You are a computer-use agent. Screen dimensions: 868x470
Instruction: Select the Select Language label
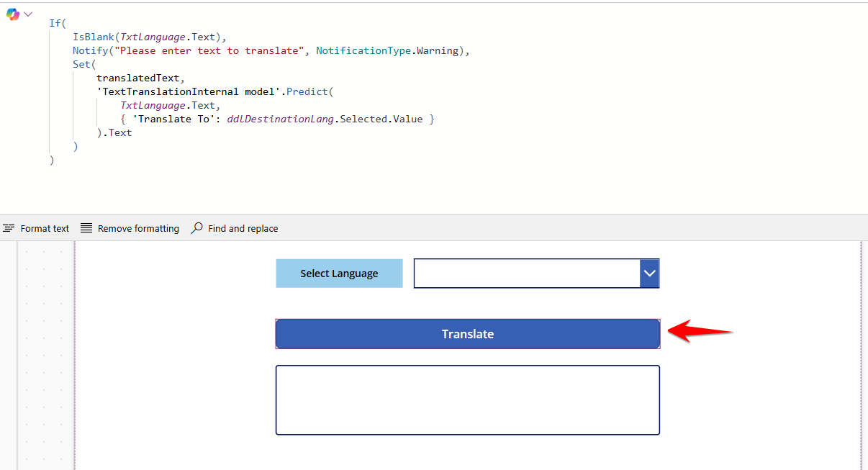click(x=339, y=274)
